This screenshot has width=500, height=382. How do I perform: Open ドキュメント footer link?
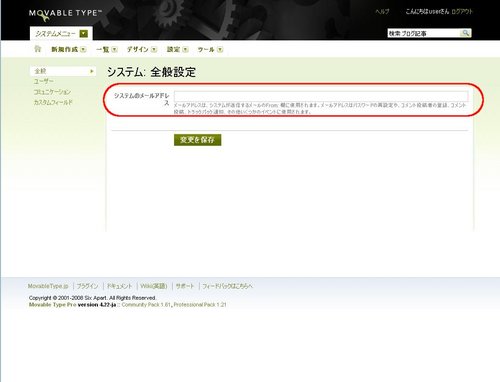(x=120, y=286)
